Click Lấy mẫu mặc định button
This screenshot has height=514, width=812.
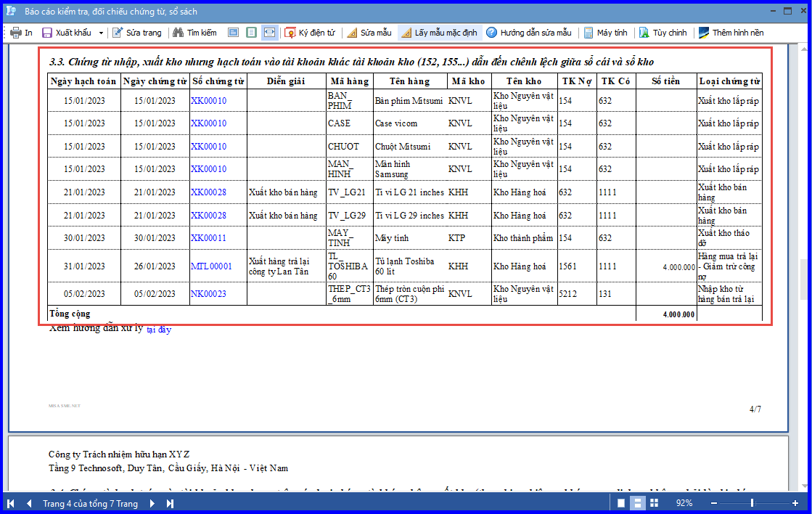click(x=440, y=33)
